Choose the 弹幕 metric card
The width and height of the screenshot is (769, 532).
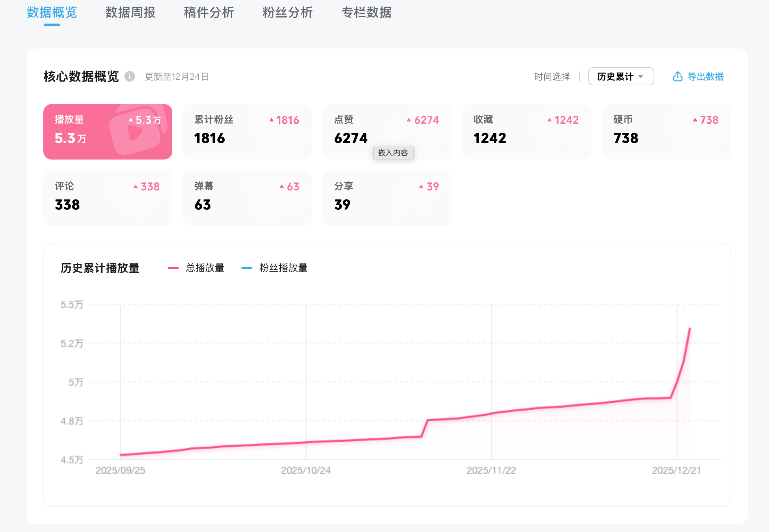(x=247, y=198)
